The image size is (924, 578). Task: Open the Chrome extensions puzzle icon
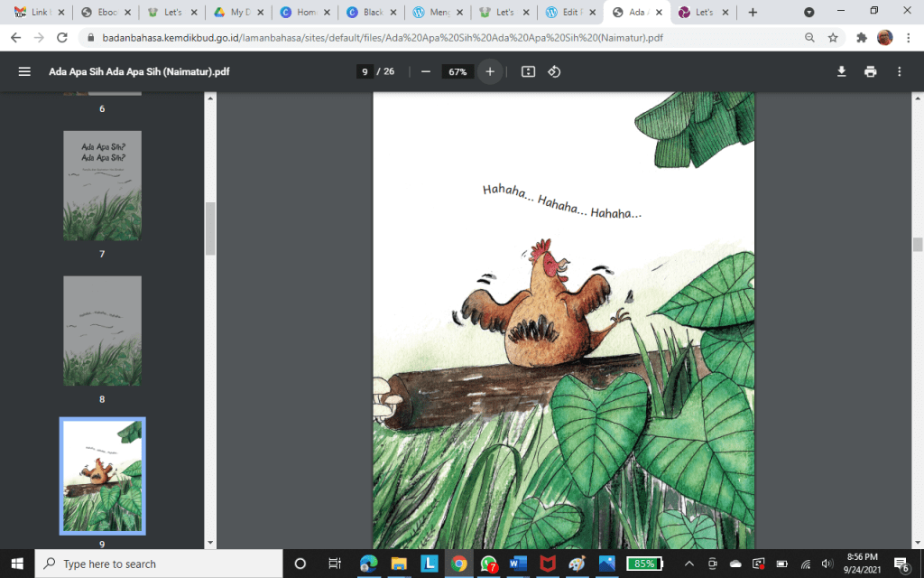861,38
